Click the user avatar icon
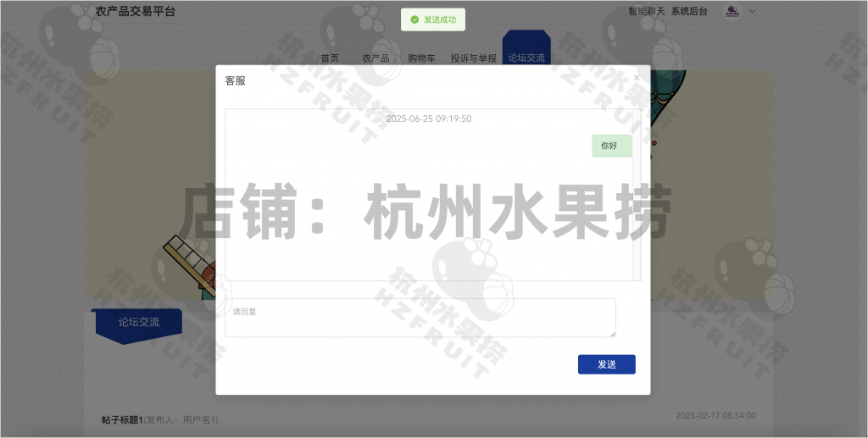 733,11
